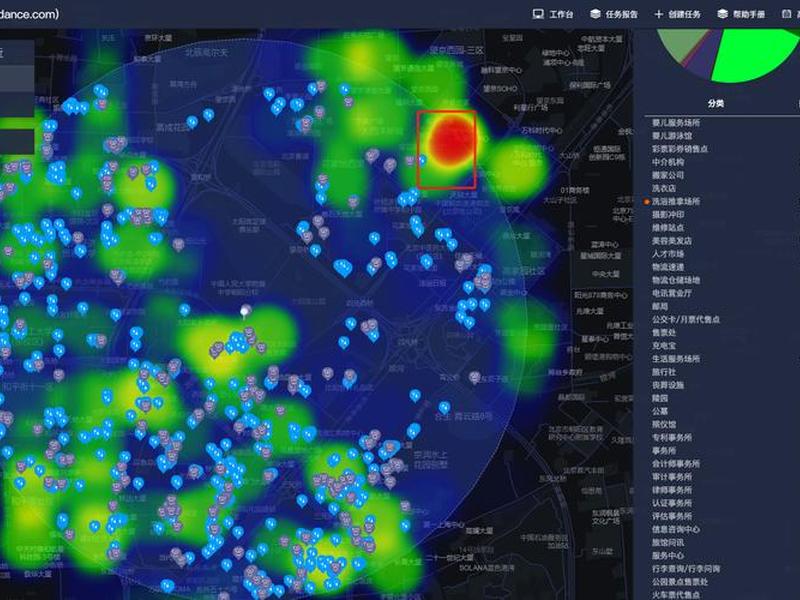Click the white center pin on map
The width and height of the screenshot is (800, 600).
[x=246, y=310]
